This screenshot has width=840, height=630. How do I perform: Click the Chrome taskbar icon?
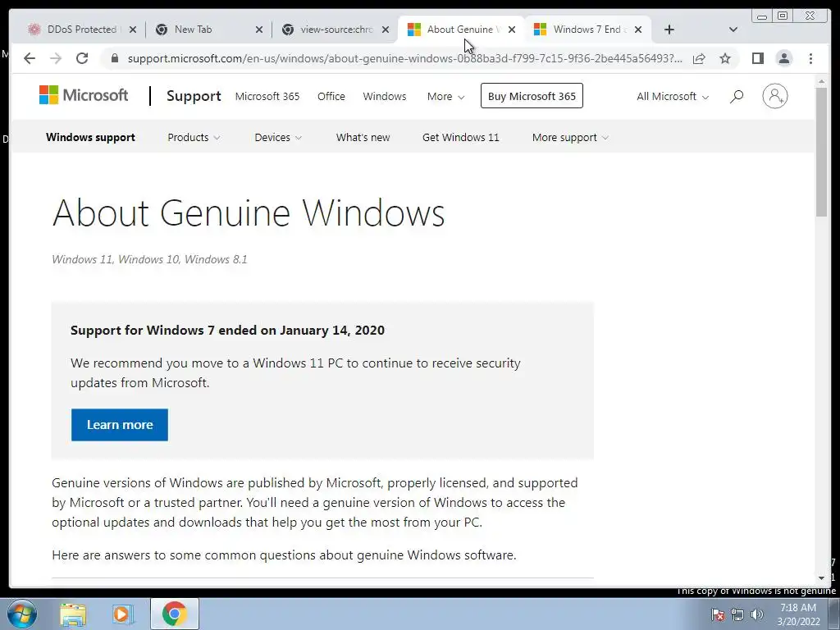pyautogui.click(x=174, y=614)
